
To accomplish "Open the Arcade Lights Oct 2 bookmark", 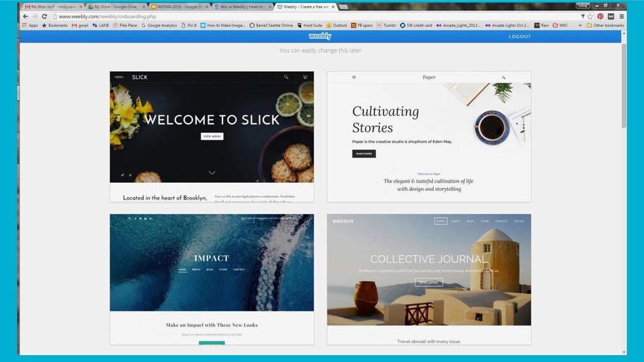I will 508,25.
